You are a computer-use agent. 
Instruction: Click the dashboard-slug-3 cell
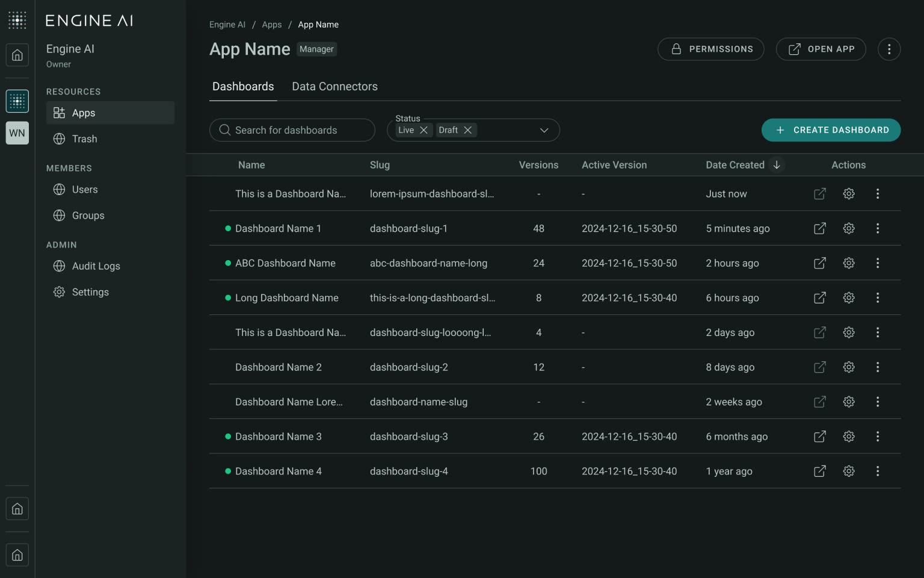(x=409, y=437)
